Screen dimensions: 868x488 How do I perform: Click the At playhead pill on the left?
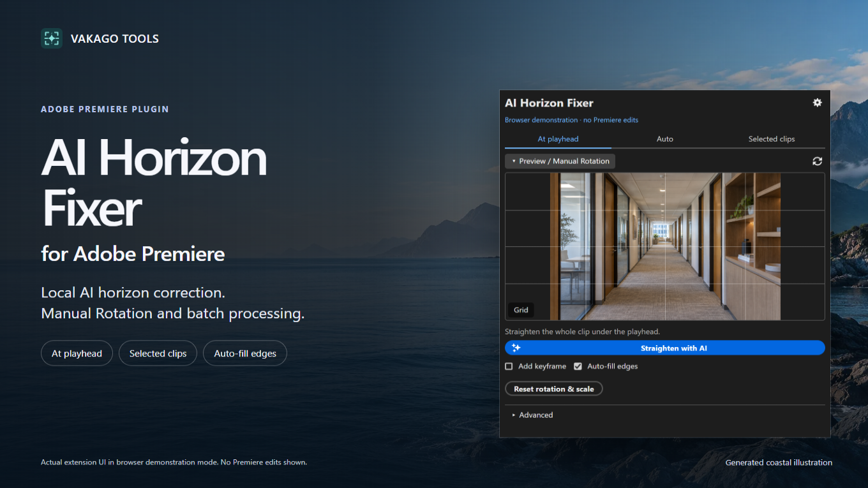[x=77, y=353]
